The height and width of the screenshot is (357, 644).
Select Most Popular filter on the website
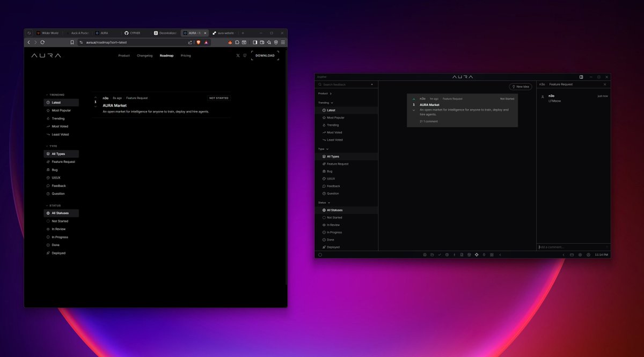pyautogui.click(x=61, y=110)
